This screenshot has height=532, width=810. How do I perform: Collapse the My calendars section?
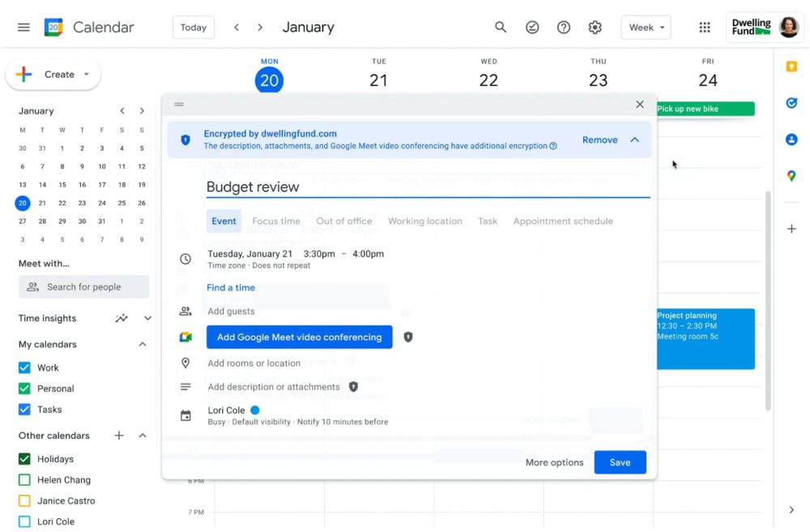(x=143, y=345)
